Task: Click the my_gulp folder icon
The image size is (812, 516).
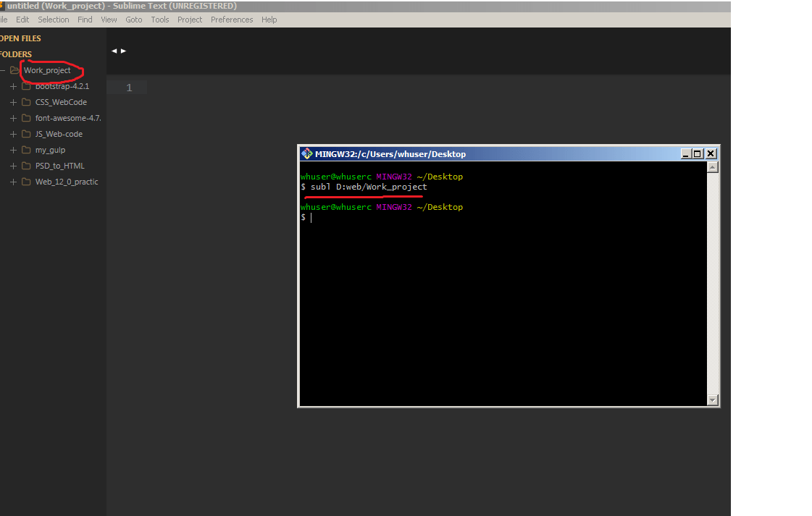Action: (x=26, y=150)
